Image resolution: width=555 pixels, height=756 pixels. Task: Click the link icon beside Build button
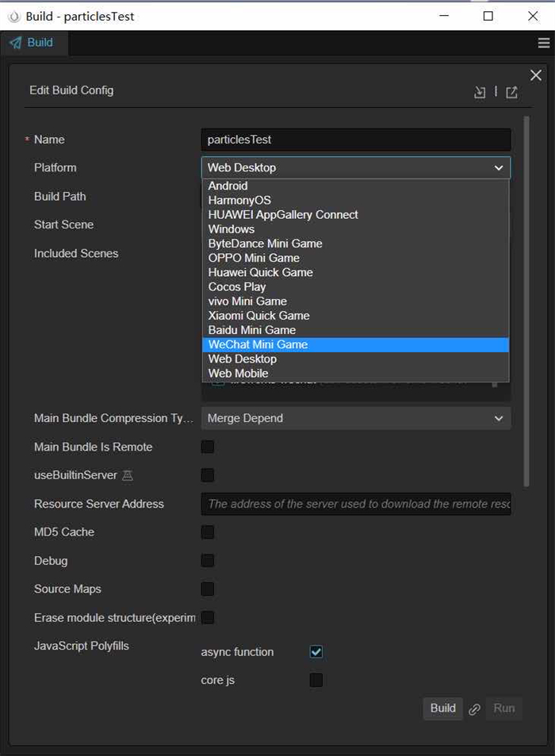(474, 709)
